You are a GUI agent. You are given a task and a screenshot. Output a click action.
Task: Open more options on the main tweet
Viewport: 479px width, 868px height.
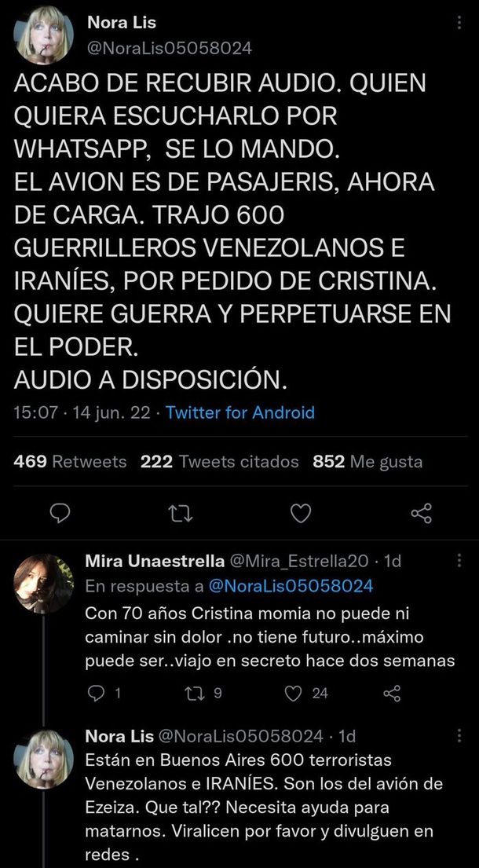[x=459, y=24]
